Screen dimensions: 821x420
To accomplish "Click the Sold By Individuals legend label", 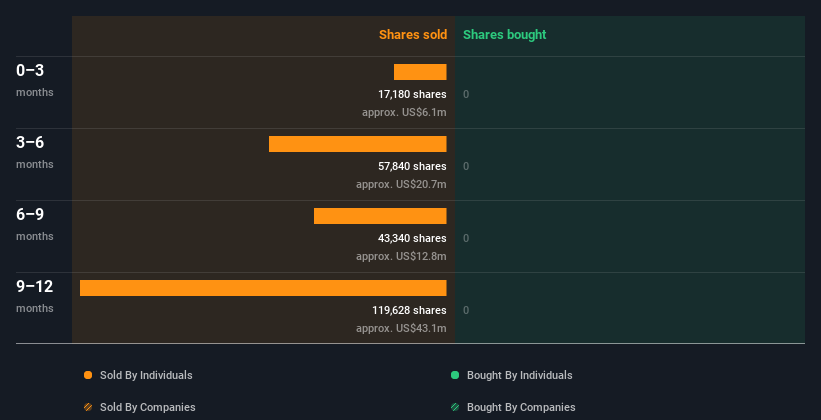I will [x=146, y=375].
